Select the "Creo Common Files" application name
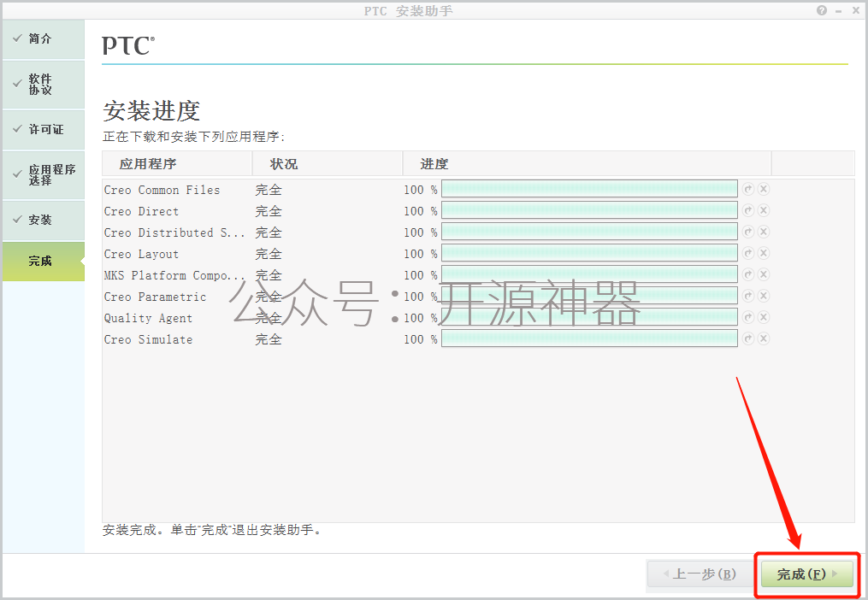Screen dimensions: 868x600 coord(162,190)
